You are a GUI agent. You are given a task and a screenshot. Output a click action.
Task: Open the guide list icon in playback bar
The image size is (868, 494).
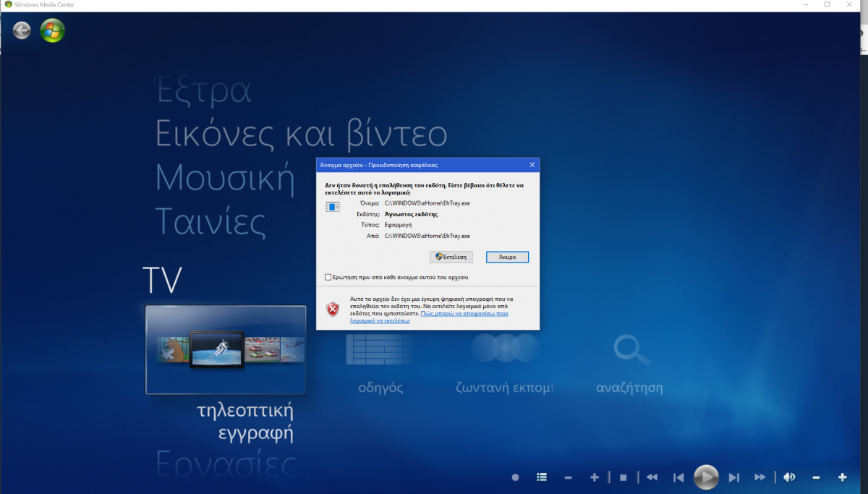coord(542,477)
